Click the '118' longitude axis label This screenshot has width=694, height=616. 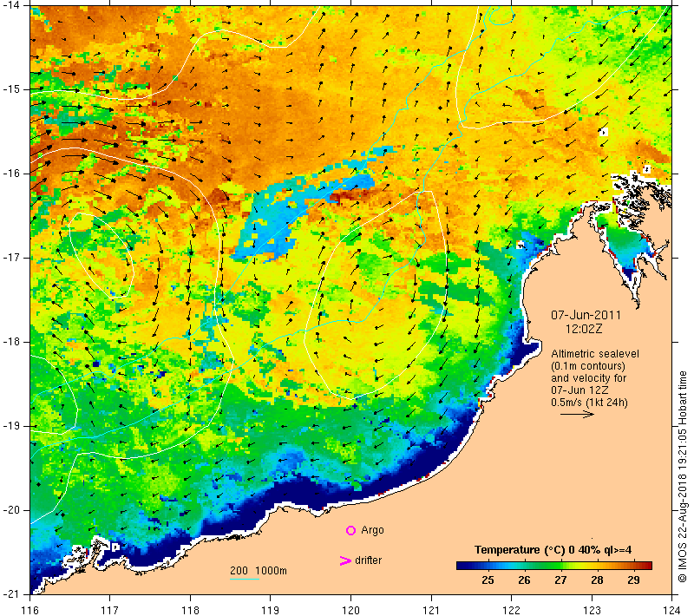190,610
